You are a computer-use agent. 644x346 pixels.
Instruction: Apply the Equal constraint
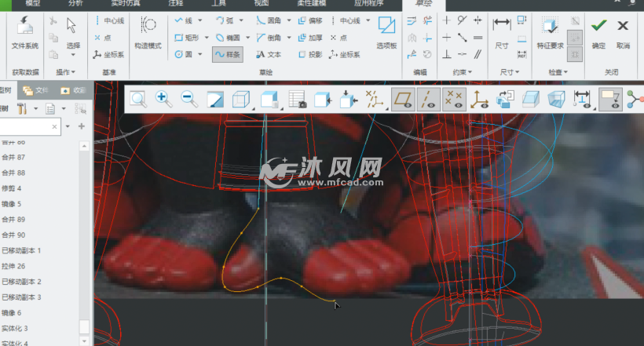pyautogui.click(x=478, y=38)
